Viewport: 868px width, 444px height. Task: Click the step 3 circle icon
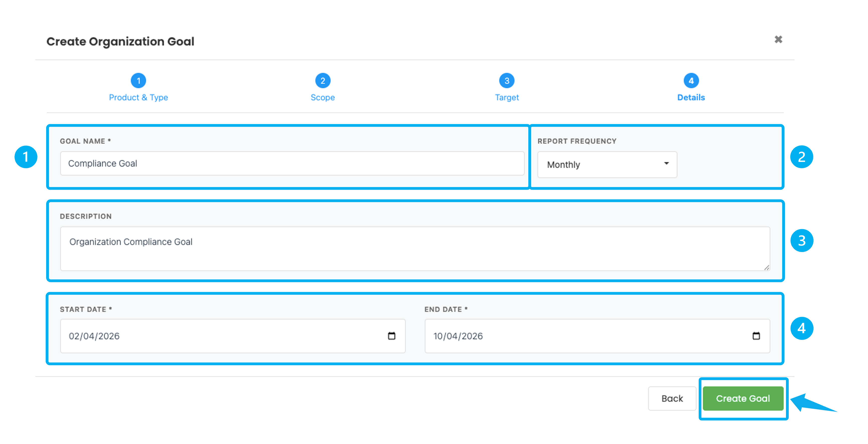click(507, 81)
